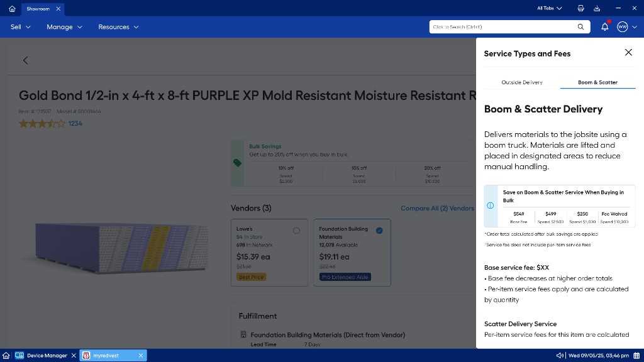Image resolution: width=644 pixels, height=362 pixels.
Task: Click the 54 In Store text
Action: pos(249,237)
